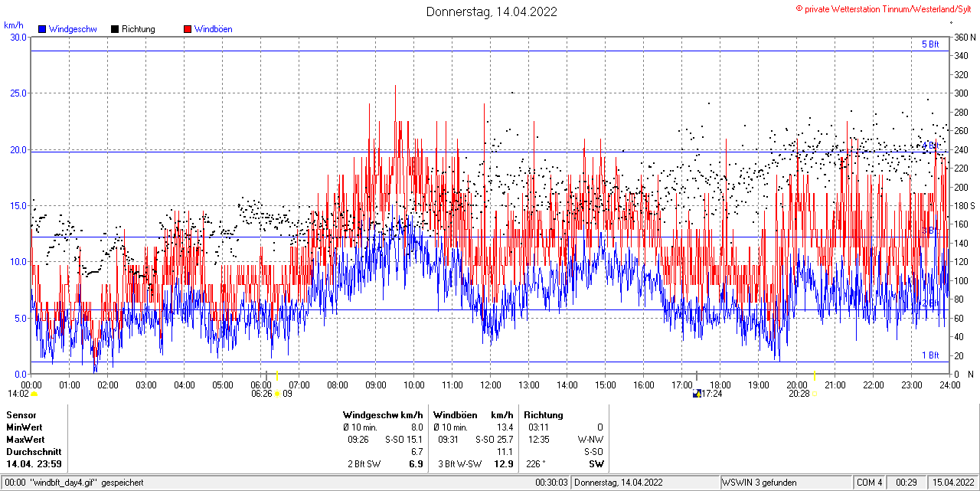Click the 1 Bft line label
The width and height of the screenshot is (980, 491).
(930, 355)
